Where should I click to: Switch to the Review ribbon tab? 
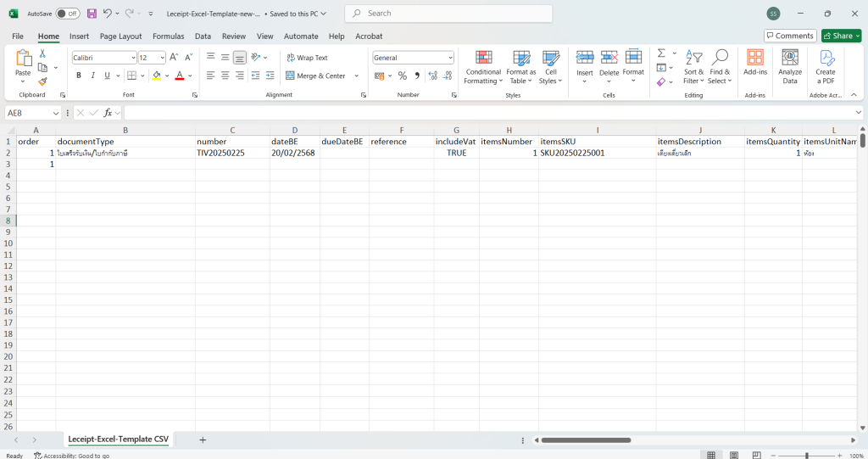tap(234, 36)
